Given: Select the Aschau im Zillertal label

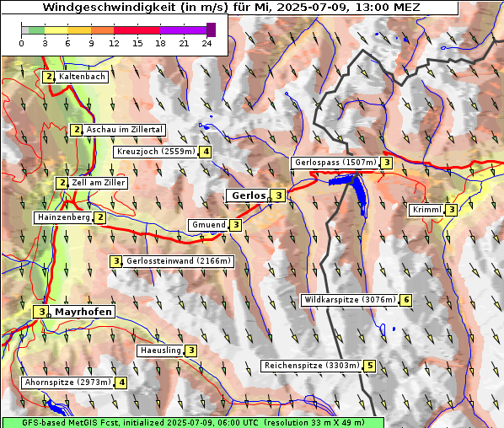Looking at the screenshot, I should coord(125,130).
